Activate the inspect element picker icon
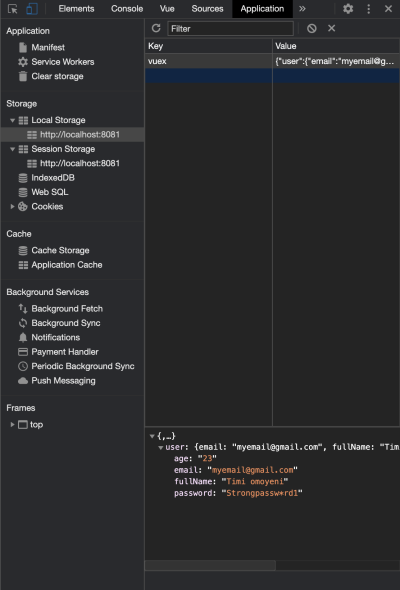400x590 pixels. [12, 9]
